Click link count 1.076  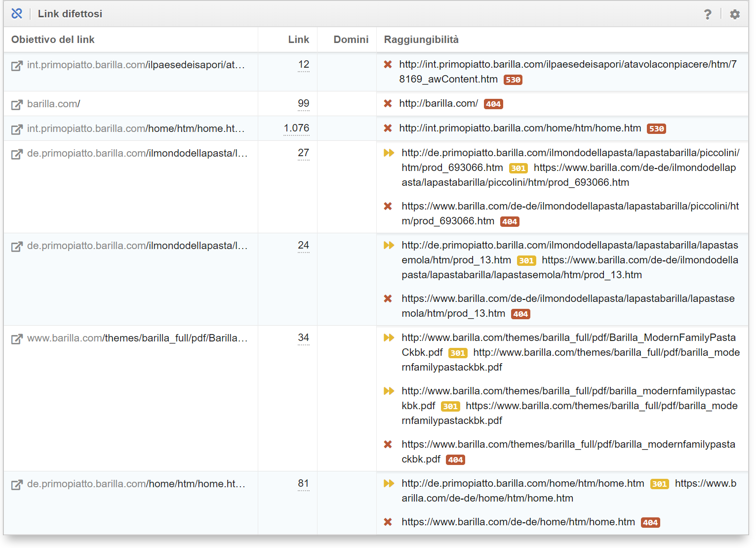(296, 128)
